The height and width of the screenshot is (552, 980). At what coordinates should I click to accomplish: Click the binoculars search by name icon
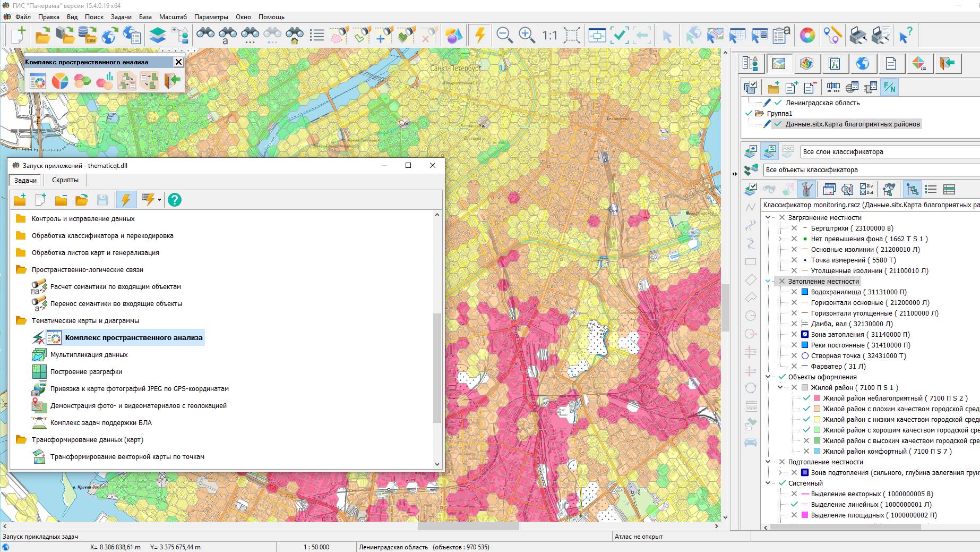[228, 36]
